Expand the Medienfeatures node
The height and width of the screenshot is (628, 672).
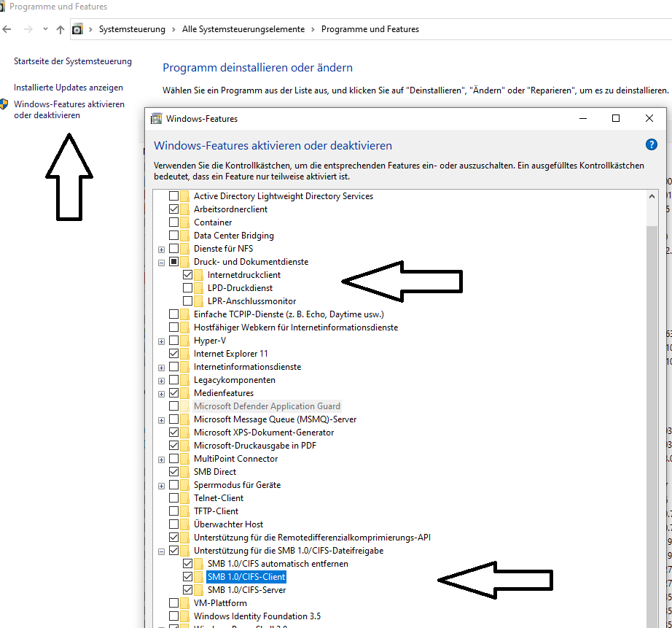point(161,394)
